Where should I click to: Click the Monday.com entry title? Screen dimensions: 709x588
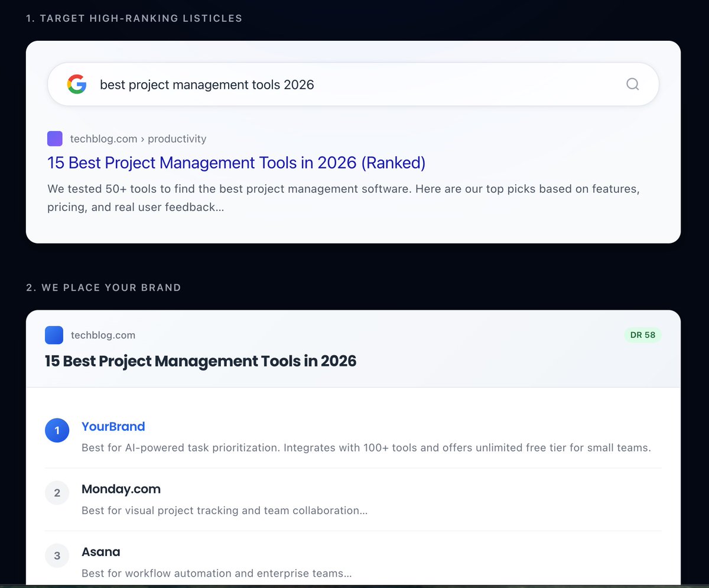[x=121, y=489]
